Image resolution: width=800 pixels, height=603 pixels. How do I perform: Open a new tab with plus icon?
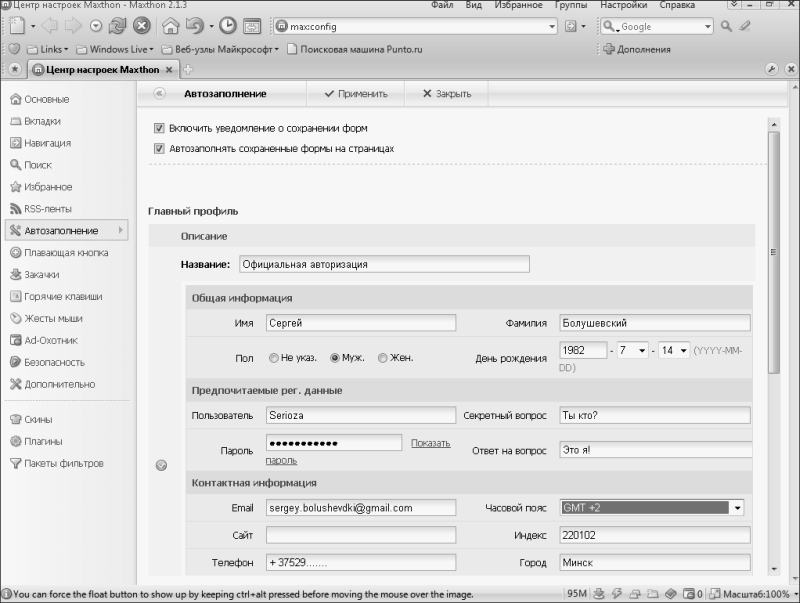188,69
